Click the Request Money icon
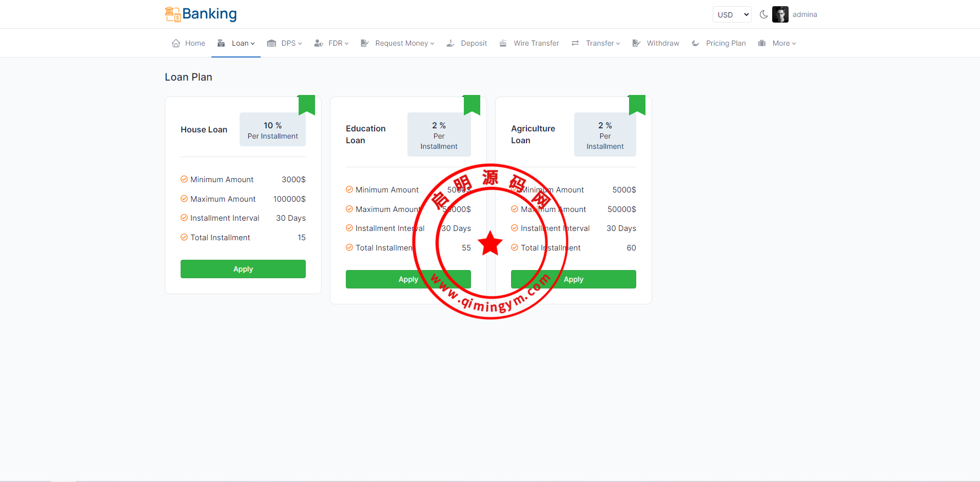The height and width of the screenshot is (482, 980). point(365,43)
